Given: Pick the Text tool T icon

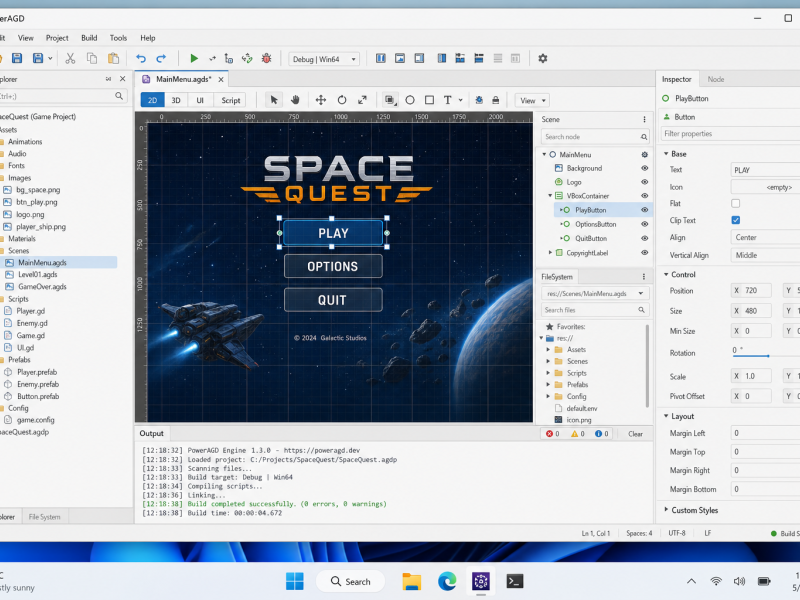Looking at the screenshot, I should (447, 100).
